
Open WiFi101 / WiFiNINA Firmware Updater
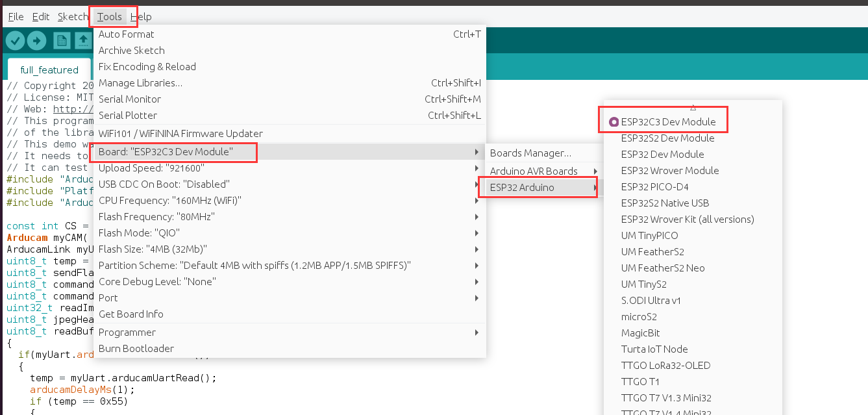pyautogui.click(x=290, y=133)
